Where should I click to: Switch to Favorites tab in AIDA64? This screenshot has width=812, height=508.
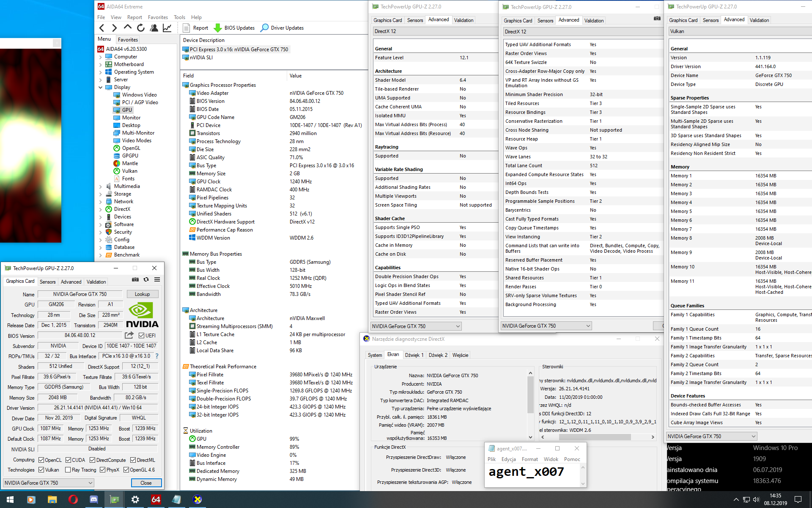coord(128,40)
